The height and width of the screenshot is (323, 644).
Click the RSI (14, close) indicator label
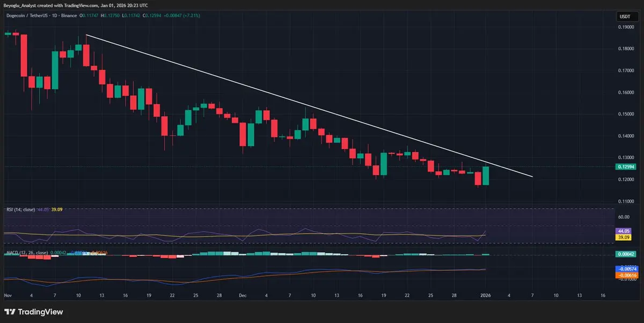tap(20, 209)
